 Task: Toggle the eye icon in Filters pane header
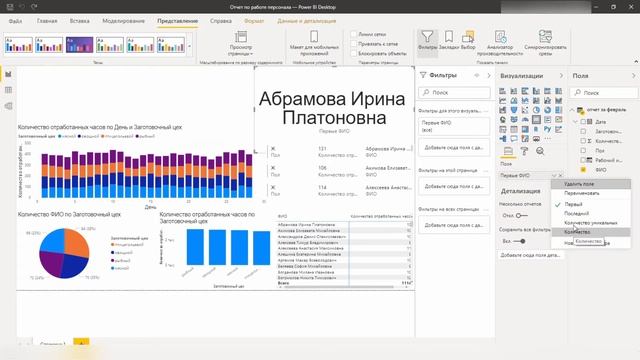coord(476,76)
